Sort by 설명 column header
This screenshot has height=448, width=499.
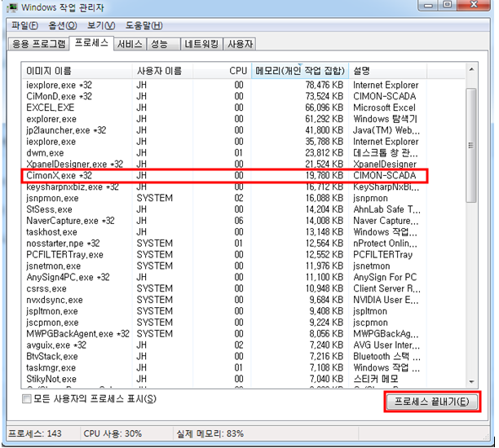tap(387, 71)
